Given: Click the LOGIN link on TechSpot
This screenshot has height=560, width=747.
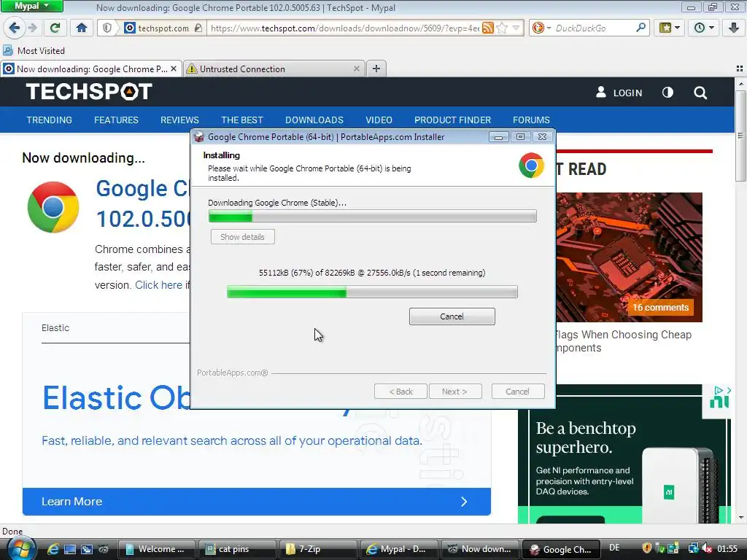Looking at the screenshot, I should [x=619, y=93].
